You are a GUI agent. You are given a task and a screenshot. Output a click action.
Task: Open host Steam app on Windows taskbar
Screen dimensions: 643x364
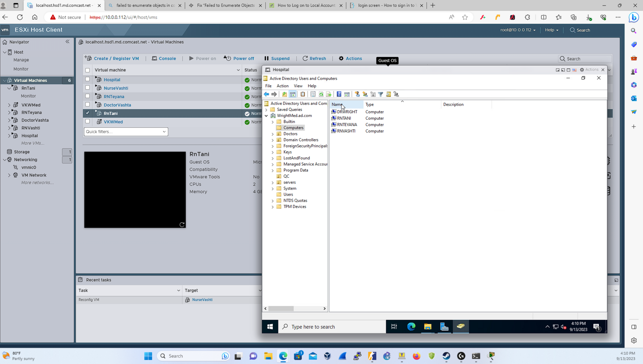446,356
